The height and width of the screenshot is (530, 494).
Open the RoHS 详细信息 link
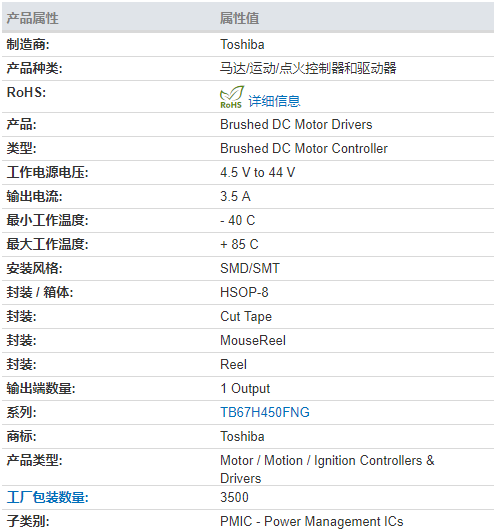pos(274,101)
